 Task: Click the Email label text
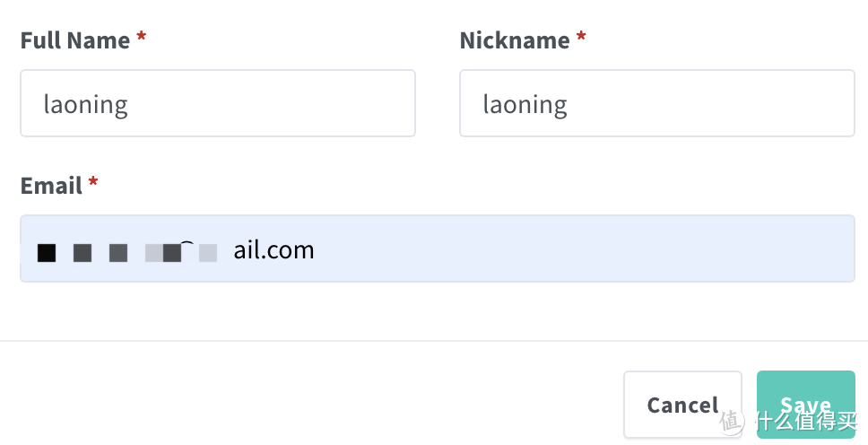51,186
